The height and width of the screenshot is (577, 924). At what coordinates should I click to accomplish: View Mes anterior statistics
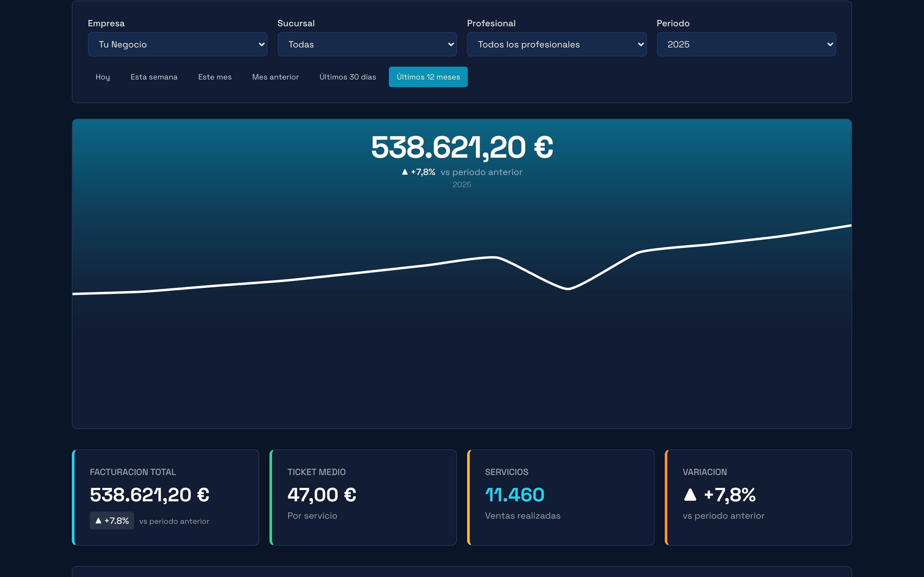tap(275, 77)
